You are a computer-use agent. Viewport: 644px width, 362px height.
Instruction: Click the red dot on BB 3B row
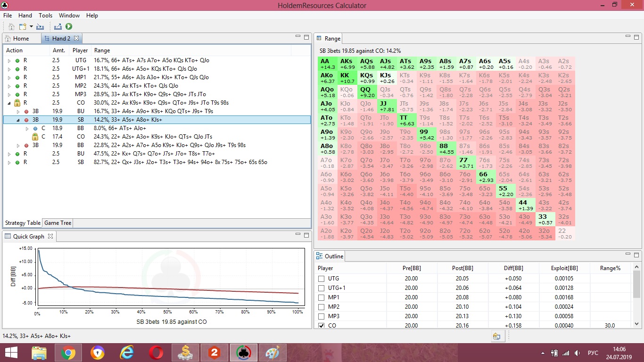26,145
